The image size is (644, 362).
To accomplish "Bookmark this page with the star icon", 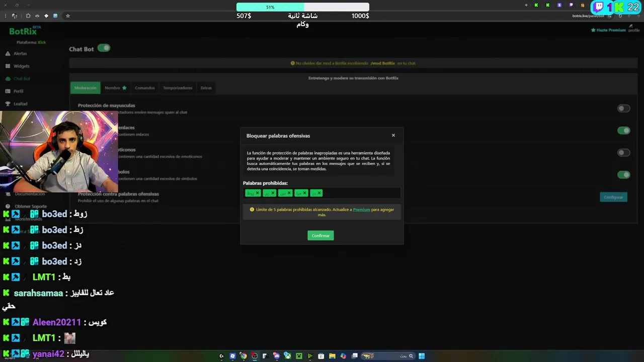I will tap(68, 16).
